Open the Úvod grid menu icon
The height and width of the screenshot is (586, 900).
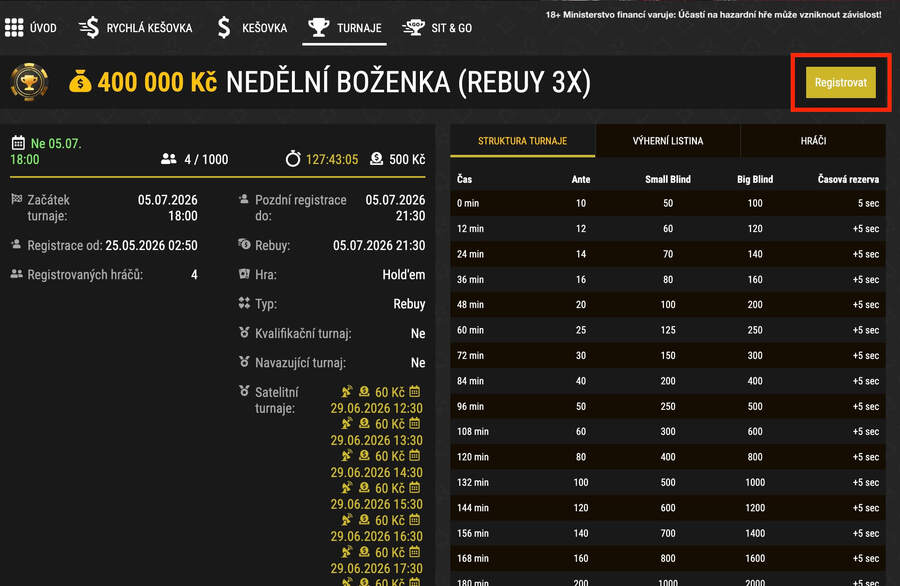coord(14,28)
